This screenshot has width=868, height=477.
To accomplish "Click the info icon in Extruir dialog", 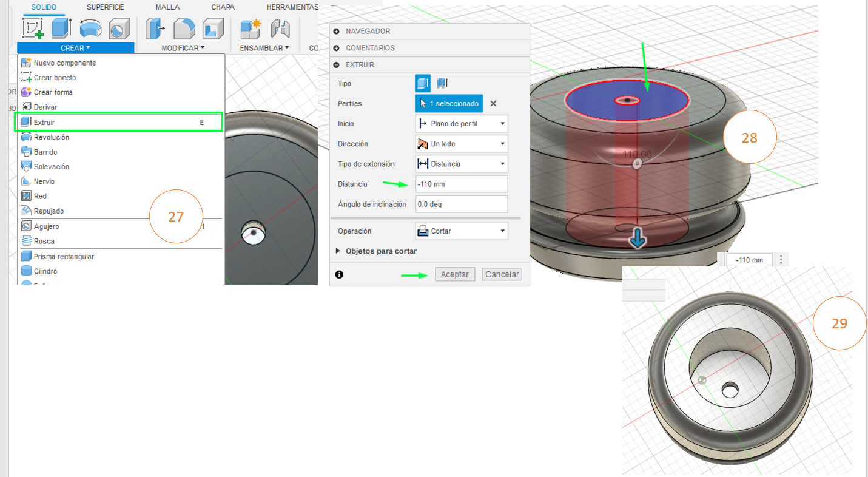I will click(x=339, y=274).
